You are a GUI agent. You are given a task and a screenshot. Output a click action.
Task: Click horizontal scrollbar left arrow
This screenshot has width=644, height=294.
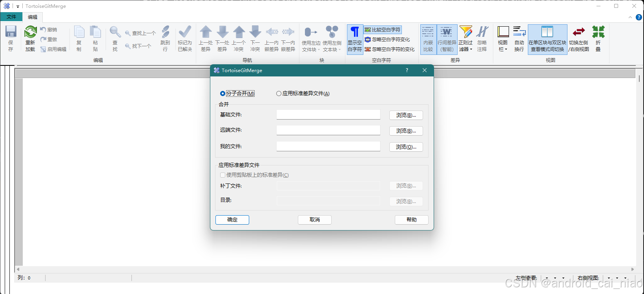coord(18,269)
